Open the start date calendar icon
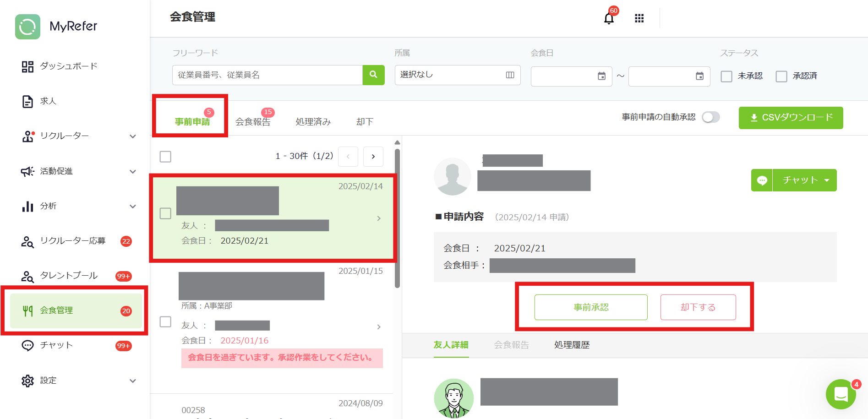 601,76
